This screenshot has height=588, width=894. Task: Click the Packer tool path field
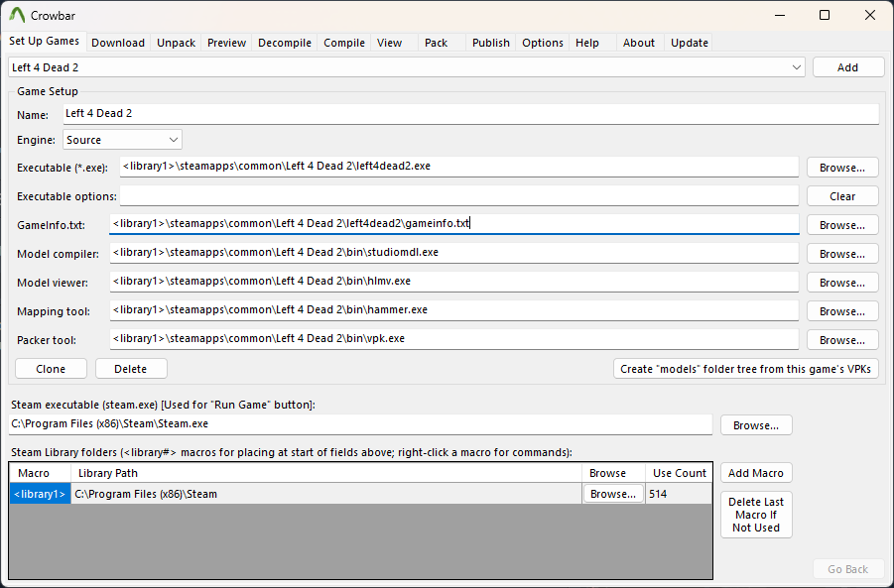[454, 339]
